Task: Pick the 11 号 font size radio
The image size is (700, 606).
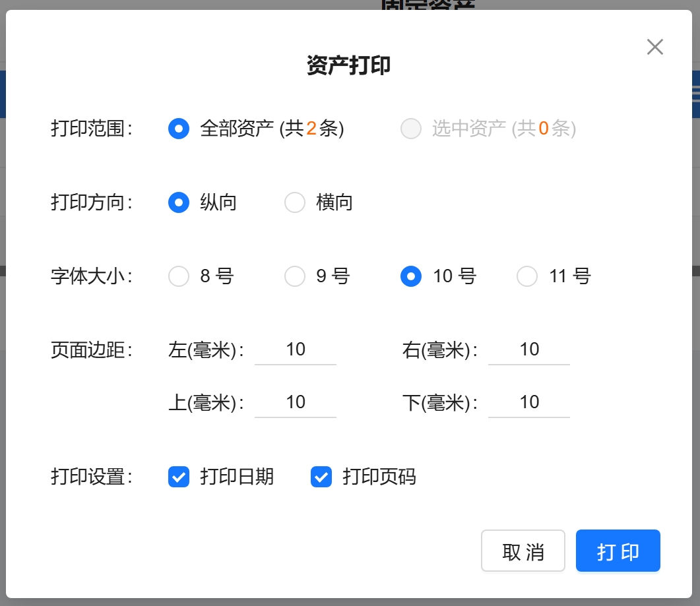Action: pos(527,276)
